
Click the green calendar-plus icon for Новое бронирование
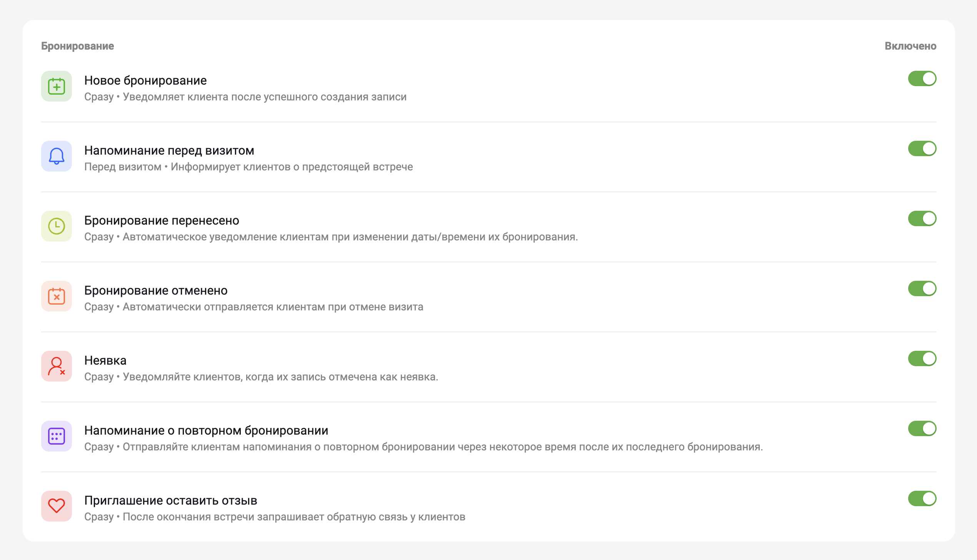coord(57,86)
